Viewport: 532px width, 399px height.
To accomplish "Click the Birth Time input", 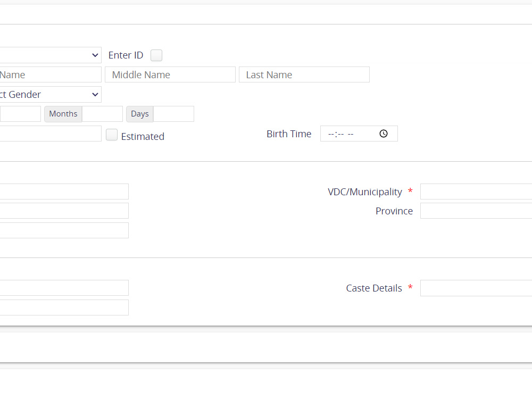I will [x=359, y=134].
